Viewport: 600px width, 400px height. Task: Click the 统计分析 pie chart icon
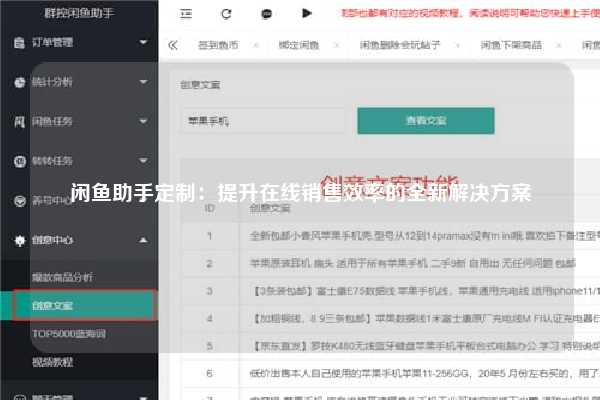pyautogui.click(x=20, y=82)
